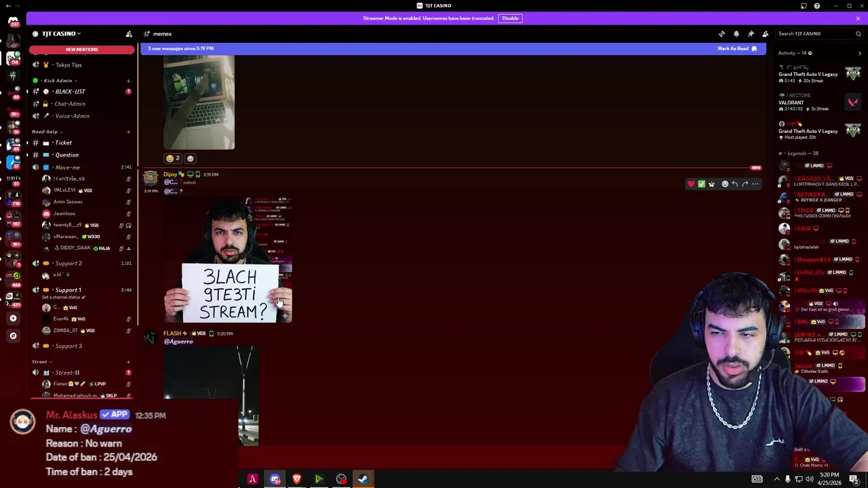Show hidden system tray icons chevron
The image size is (868, 488).
(x=776, y=479)
